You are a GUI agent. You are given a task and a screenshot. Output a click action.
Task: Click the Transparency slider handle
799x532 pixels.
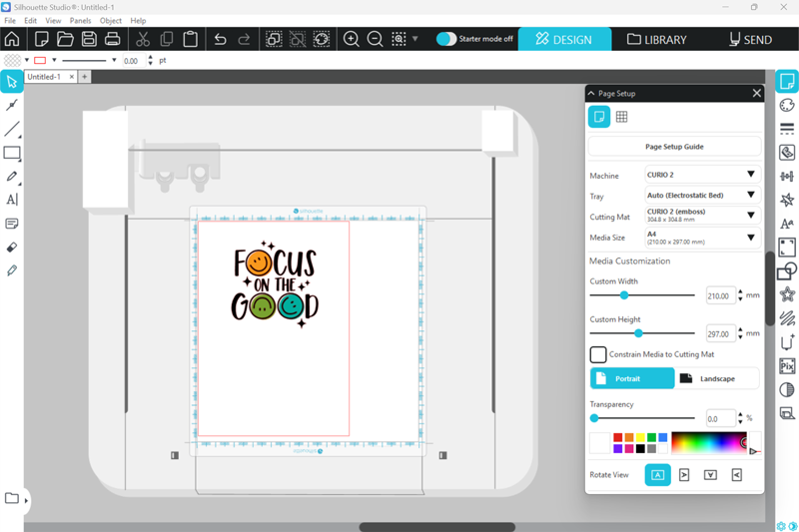point(594,418)
